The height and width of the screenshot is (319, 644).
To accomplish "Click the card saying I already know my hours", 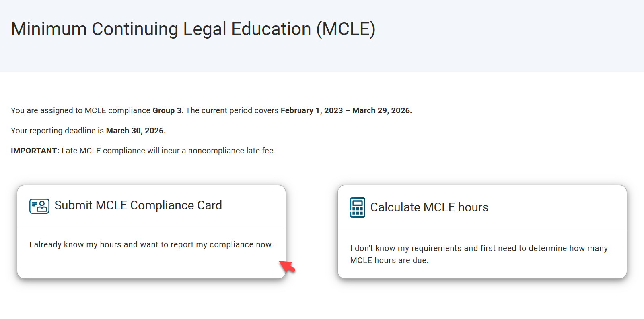I will click(151, 244).
